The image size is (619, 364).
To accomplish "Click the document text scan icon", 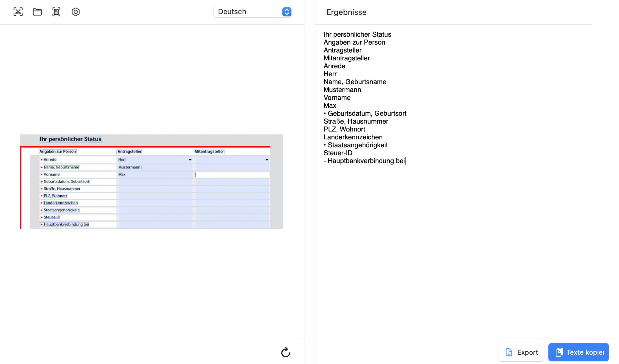I will pyautogui.click(x=56, y=12).
